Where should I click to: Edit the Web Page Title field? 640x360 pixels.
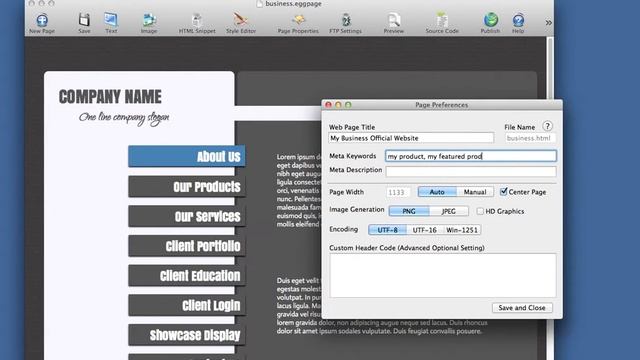[411, 138]
